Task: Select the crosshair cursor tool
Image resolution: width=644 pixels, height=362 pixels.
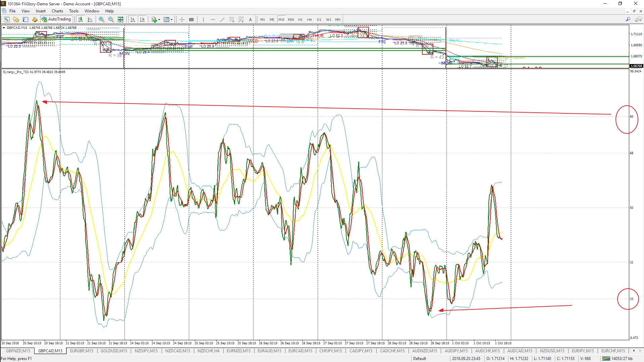Action: tap(182, 19)
